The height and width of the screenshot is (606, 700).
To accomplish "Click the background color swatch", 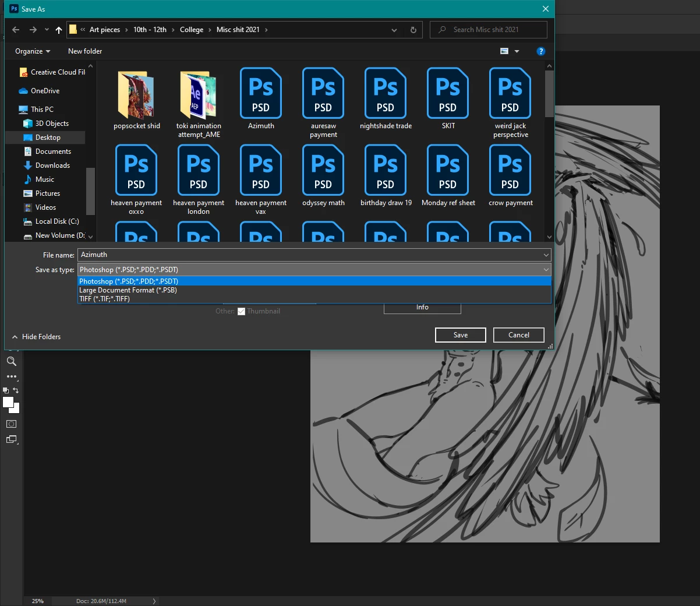I will click(x=16, y=409).
